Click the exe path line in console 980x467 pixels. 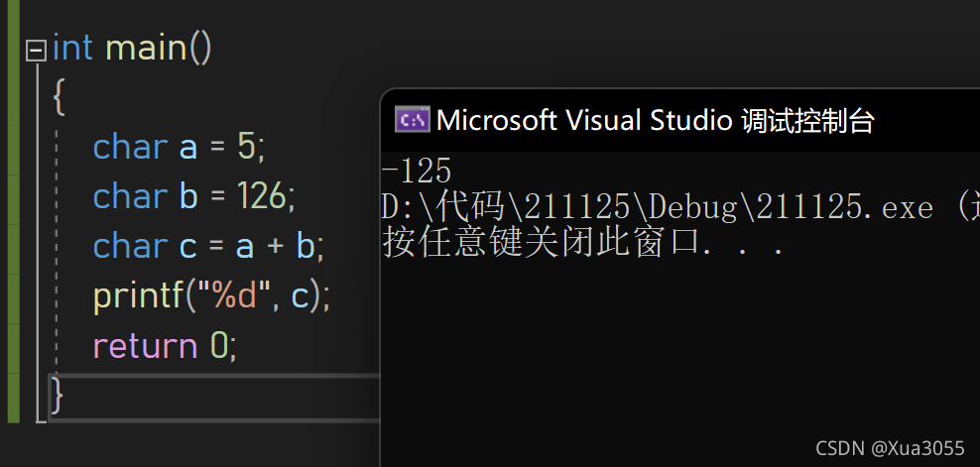pyautogui.click(x=680, y=207)
